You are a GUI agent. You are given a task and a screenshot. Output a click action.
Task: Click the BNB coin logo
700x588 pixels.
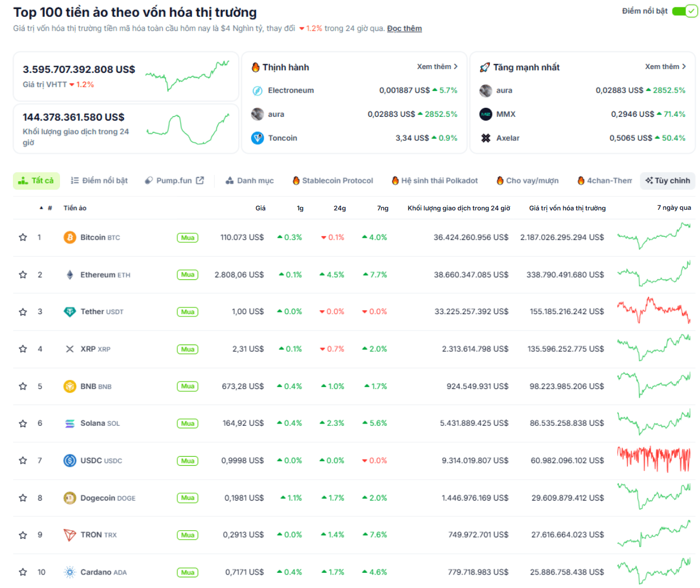pyautogui.click(x=70, y=386)
